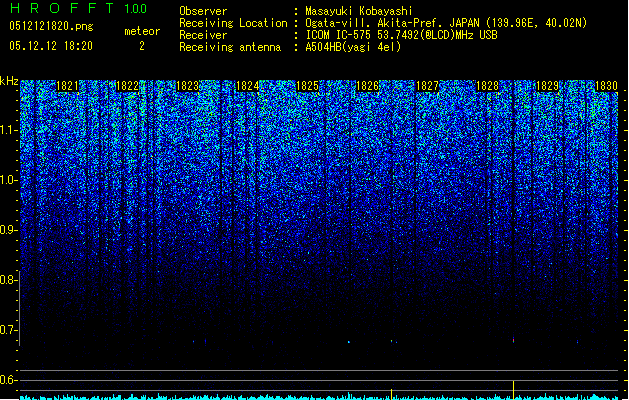
Task: Click the 1823 time marker
Action: tap(187, 86)
